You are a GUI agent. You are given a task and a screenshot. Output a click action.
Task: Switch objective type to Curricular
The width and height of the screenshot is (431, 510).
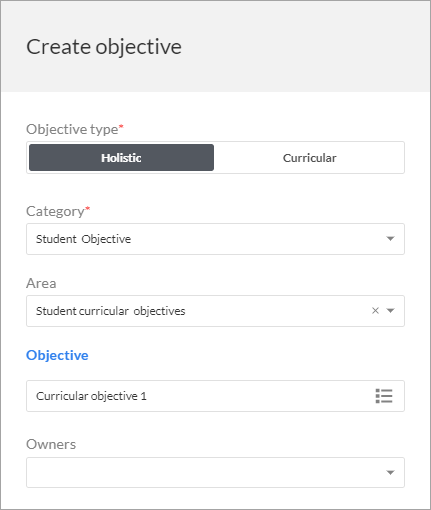tap(309, 158)
